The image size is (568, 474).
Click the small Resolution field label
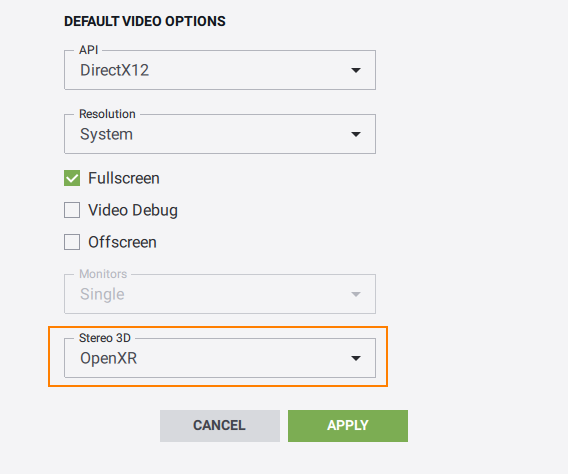[x=107, y=114]
